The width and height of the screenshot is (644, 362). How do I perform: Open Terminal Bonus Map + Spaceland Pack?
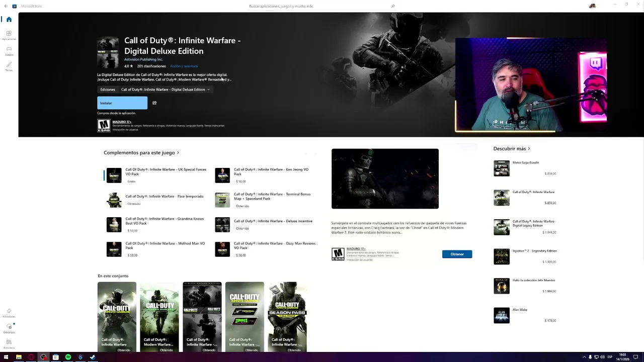pyautogui.click(x=266, y=200)
